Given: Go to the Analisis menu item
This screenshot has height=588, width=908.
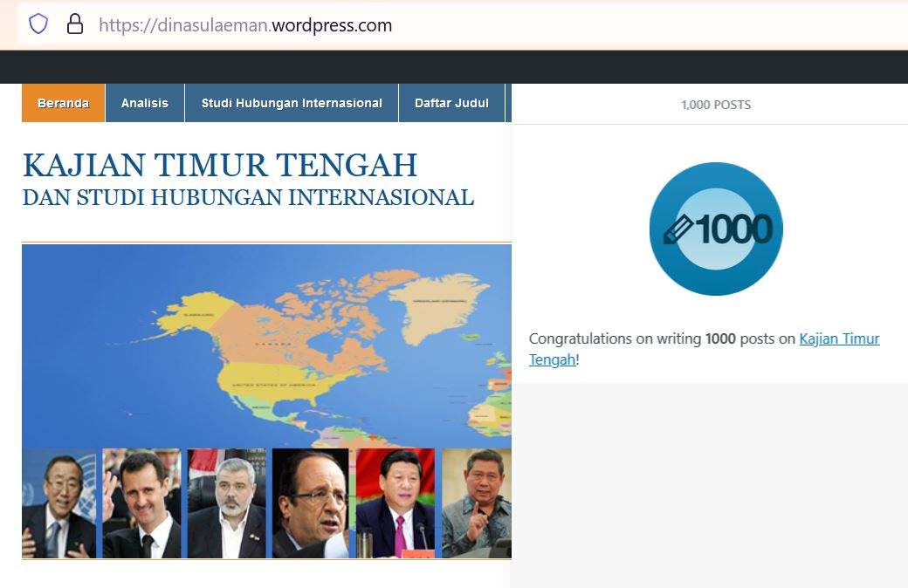Looking at the screenshot, I should [145, 103].
